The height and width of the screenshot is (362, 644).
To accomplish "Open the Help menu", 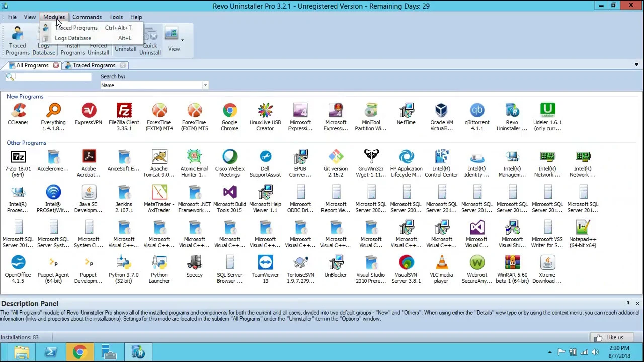I will tap(136, 17).
